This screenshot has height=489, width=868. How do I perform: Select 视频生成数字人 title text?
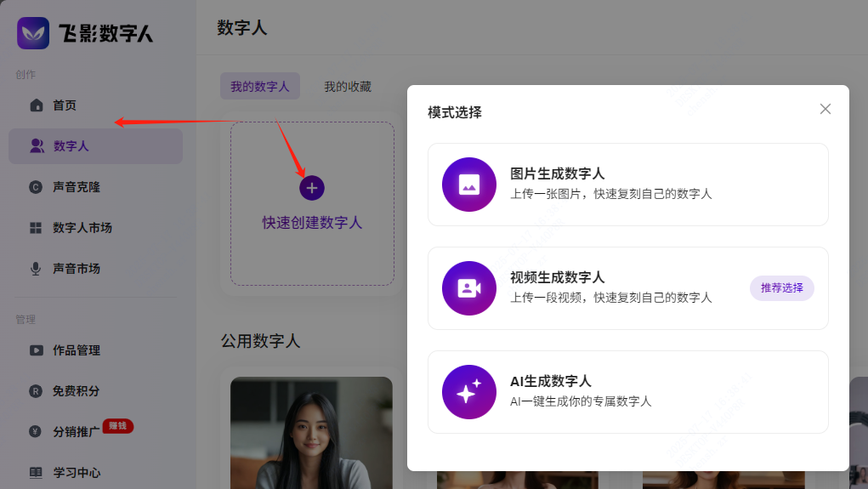tap(557, 277)
